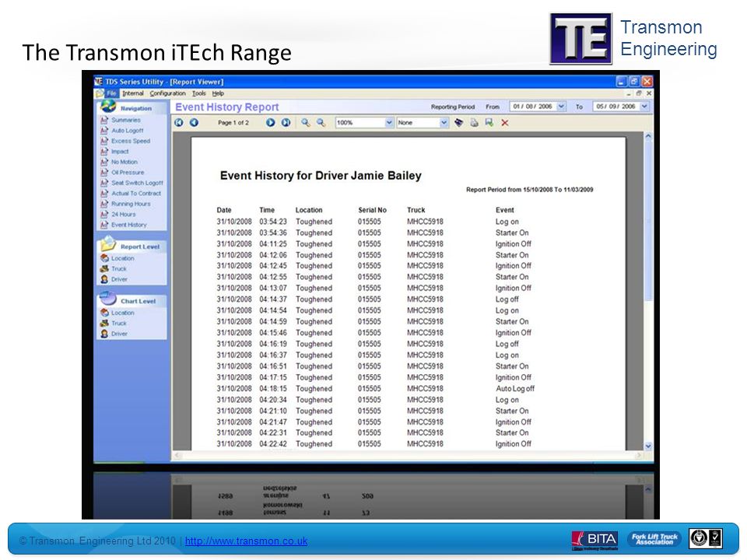Click the time cell '03:54:23'
Screen dimensions: 747x560
coord(273,222)
